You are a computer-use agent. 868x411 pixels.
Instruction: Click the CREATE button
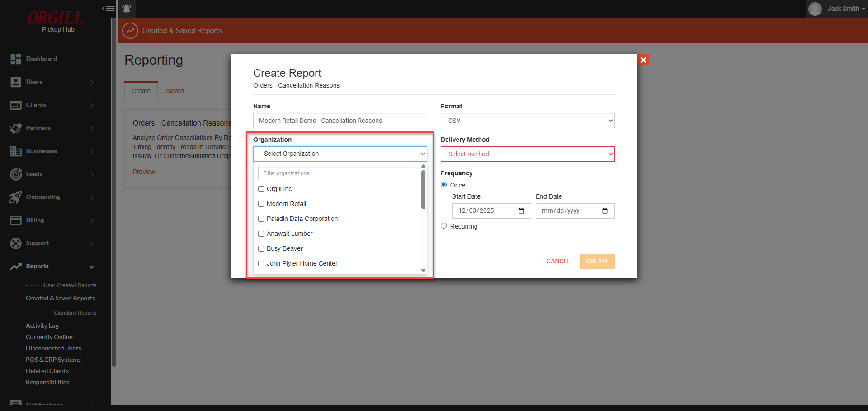[598, 262]
